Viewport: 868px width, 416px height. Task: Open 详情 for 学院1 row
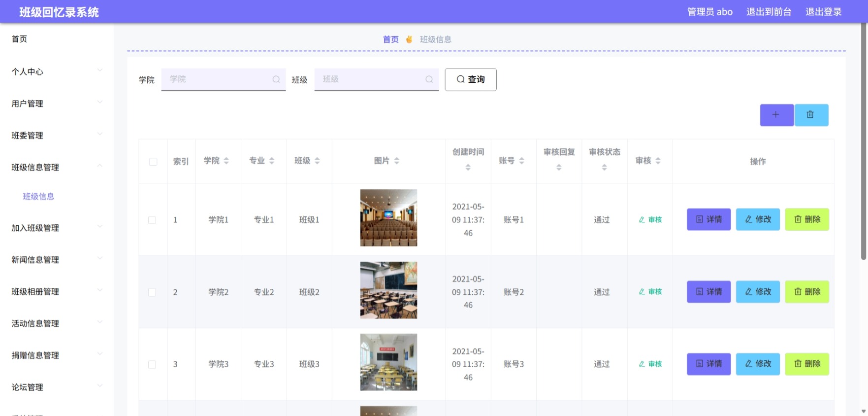[709, 219]
